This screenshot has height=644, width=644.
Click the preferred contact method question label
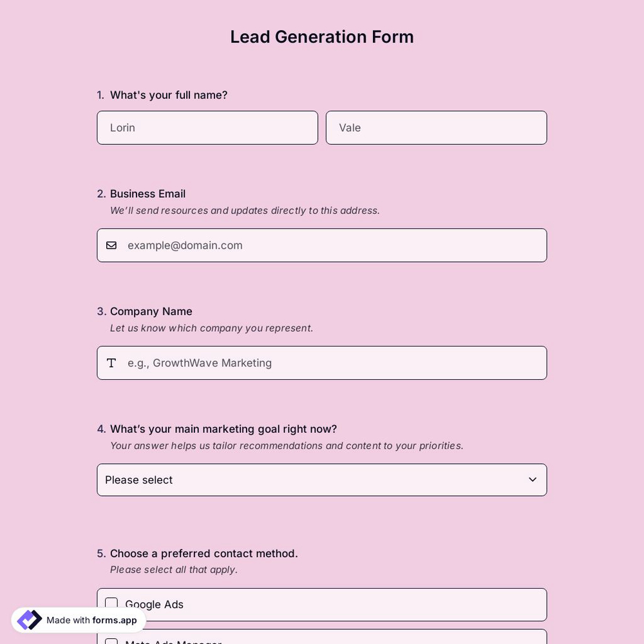pyautogui.click(x=204, y=553)
